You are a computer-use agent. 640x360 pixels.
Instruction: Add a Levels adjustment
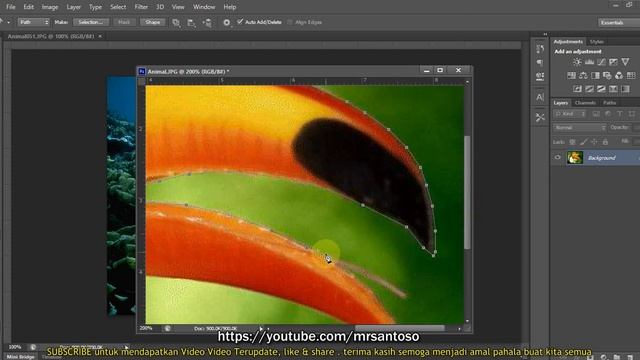[589, 62]
